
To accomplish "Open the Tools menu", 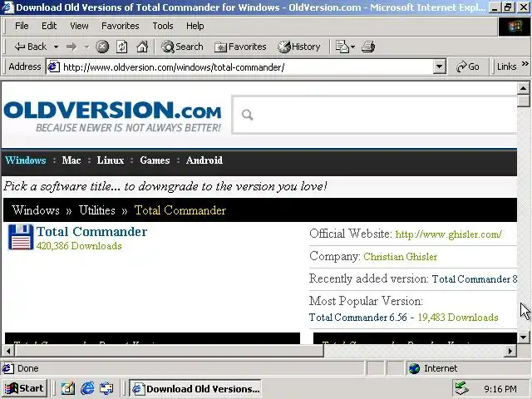I will click(x=163, y=26).
